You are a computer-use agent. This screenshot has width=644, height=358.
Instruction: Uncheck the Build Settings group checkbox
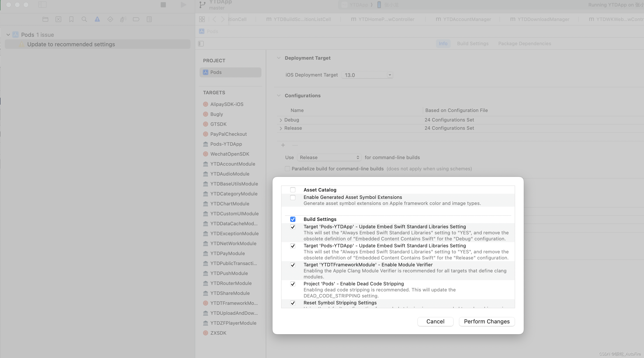click(x=293, y=219)
